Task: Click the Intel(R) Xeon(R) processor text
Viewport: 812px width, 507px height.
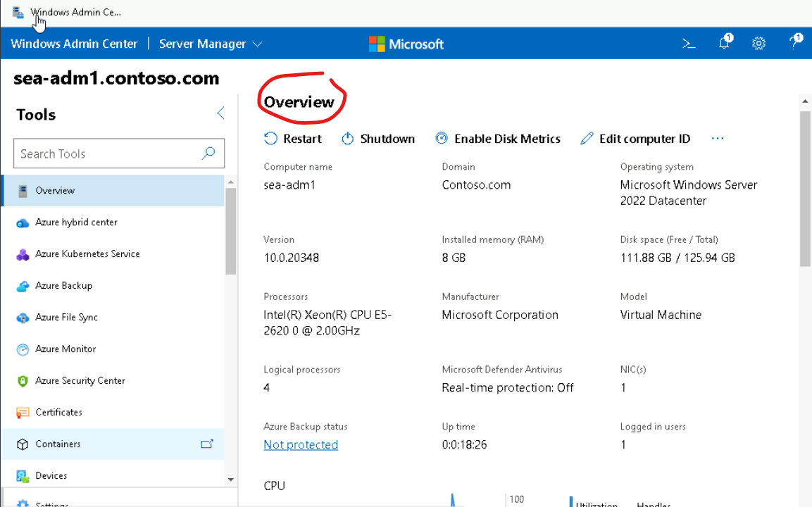Action: (x=327, y=323)
